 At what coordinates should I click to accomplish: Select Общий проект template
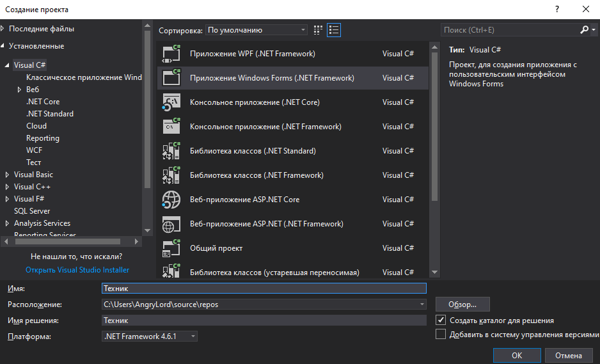pos(293,248)
